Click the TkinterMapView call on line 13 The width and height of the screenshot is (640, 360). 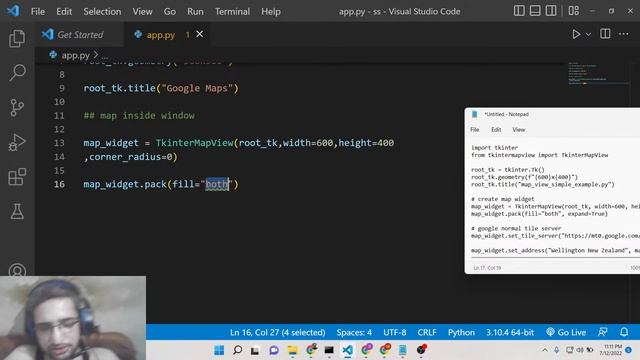pos(194,143)
